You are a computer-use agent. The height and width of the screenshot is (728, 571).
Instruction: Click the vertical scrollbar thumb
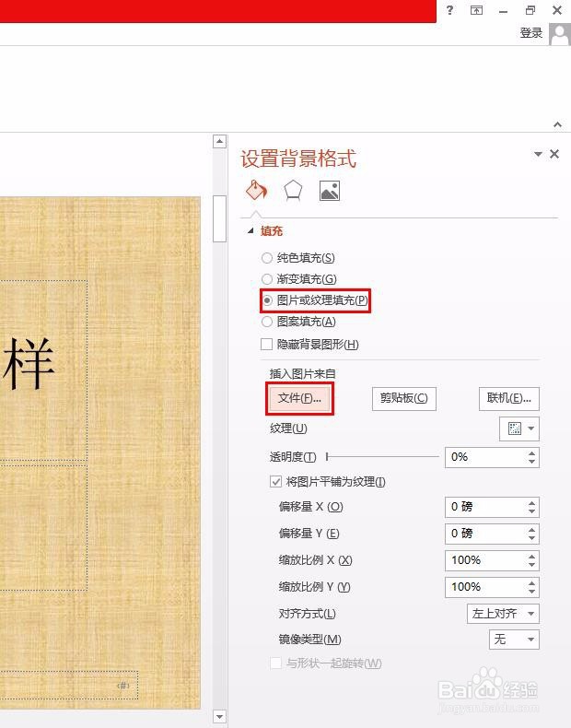point(219,218)
